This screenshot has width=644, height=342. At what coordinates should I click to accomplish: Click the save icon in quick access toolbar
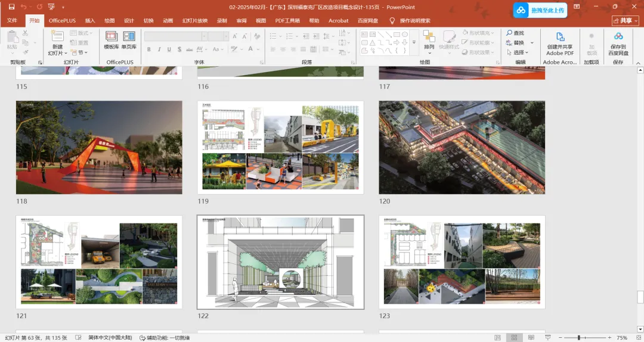11,7
